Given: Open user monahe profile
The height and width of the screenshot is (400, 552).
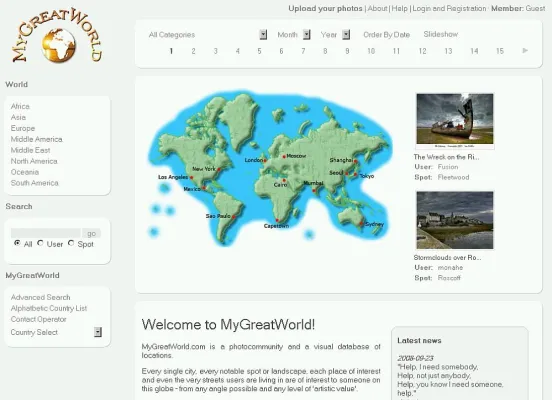Looking at the screenshot, I should pyautogui.click(x=450, y=268).
